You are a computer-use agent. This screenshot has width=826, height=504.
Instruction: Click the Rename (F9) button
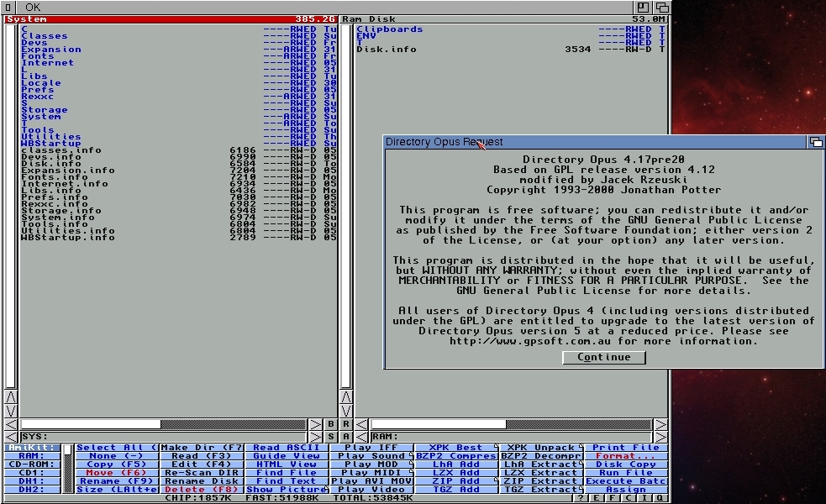(x=117, y=481)
